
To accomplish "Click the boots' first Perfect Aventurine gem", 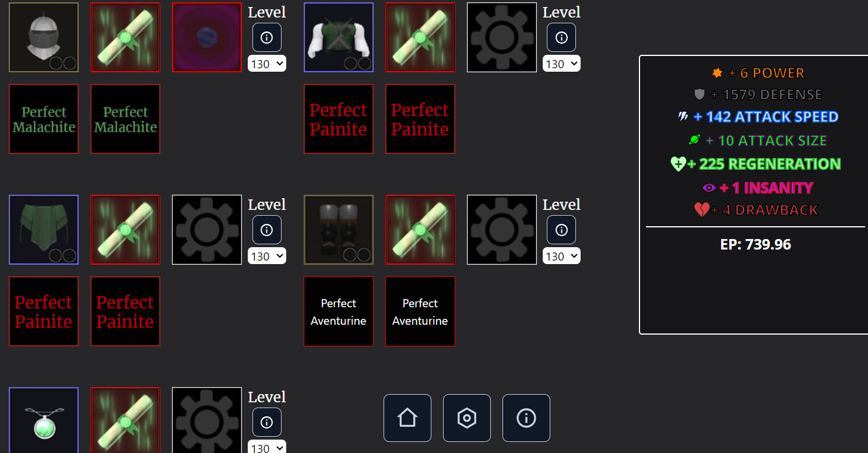I will click(x=339, y=311).
